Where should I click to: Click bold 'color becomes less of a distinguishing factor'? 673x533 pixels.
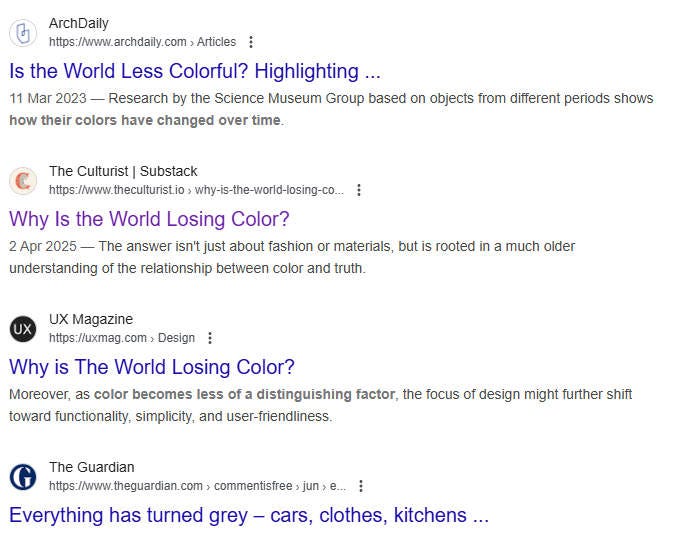tap(245, 394)
